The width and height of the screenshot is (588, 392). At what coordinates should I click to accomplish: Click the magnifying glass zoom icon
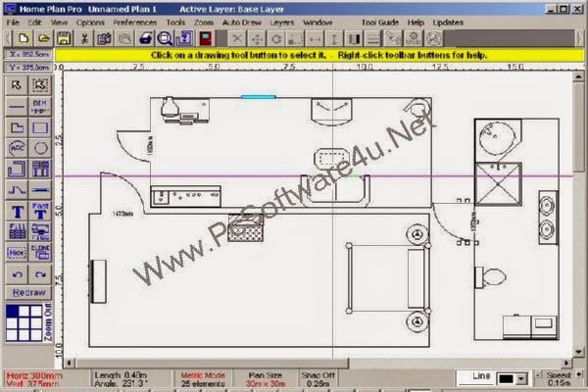click(x=165, y=38)
